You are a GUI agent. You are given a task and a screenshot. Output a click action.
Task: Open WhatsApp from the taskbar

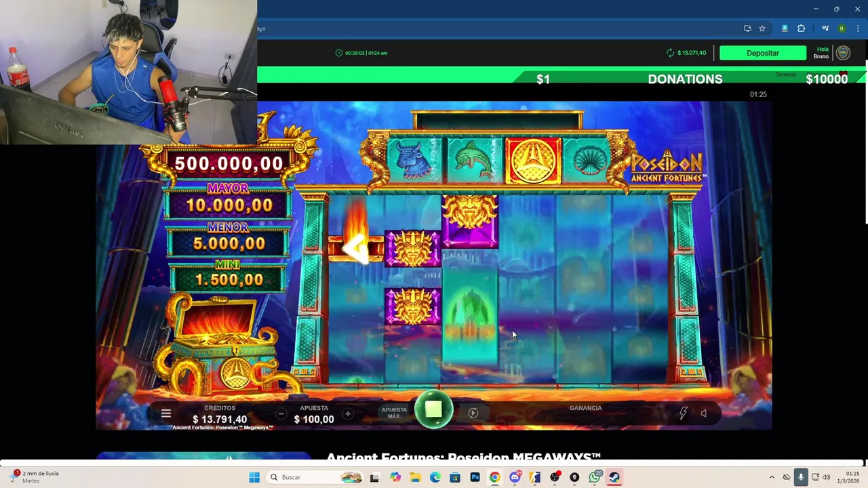[595, 477]
